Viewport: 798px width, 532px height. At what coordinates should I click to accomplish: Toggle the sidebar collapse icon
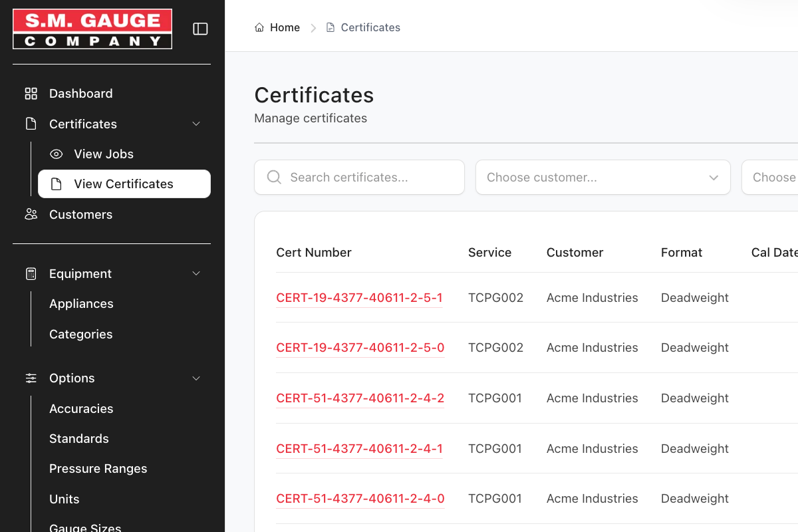click(200, 29)
